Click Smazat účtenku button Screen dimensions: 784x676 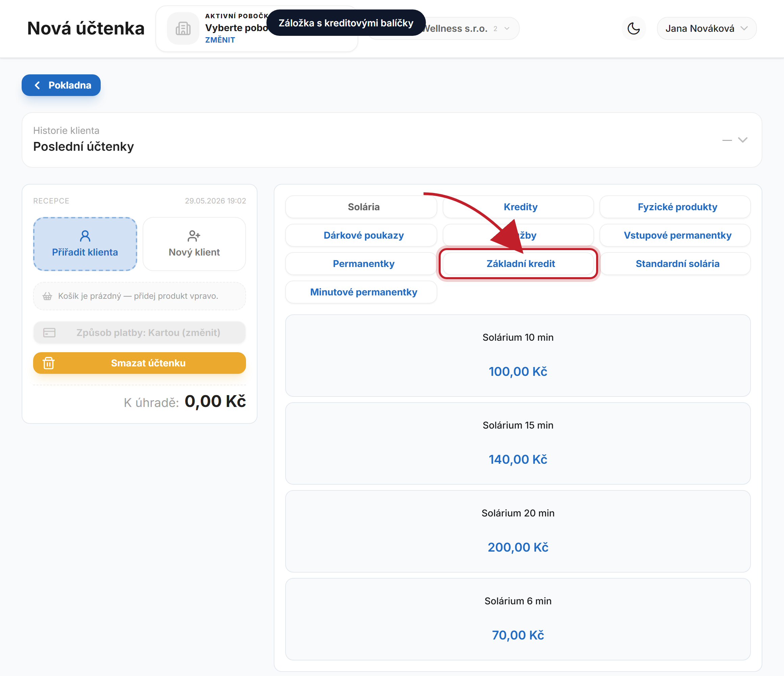click(139, 363)
